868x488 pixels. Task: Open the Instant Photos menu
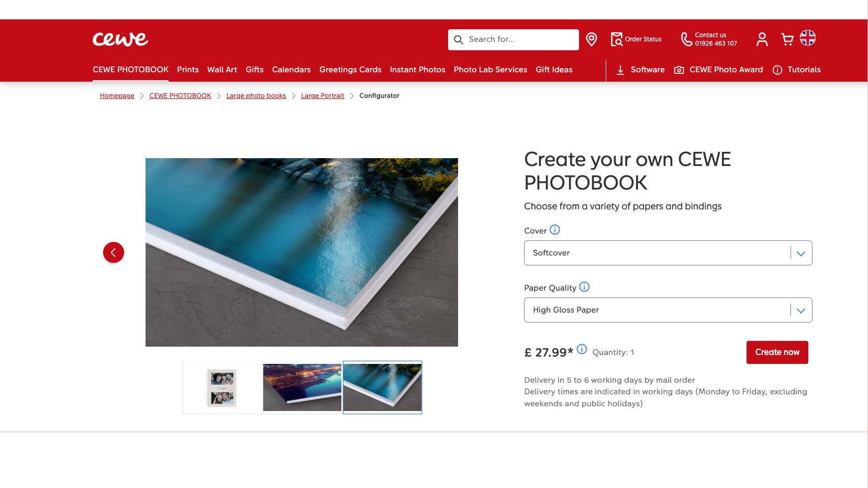point(418,70)
